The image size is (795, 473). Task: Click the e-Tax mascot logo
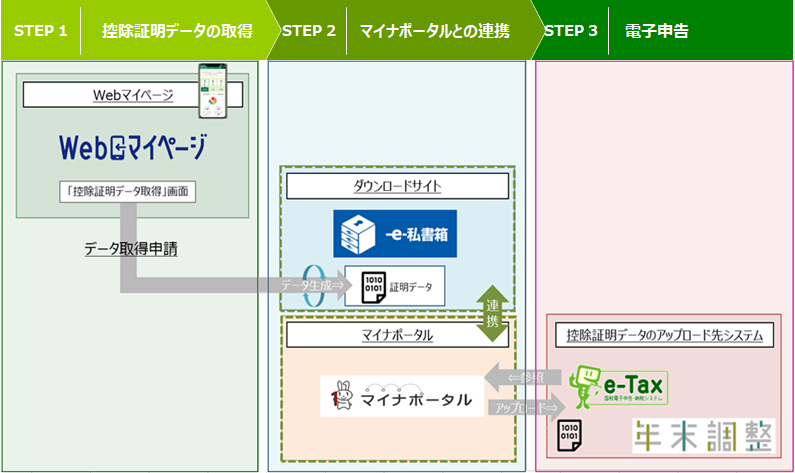coord(618,387)
